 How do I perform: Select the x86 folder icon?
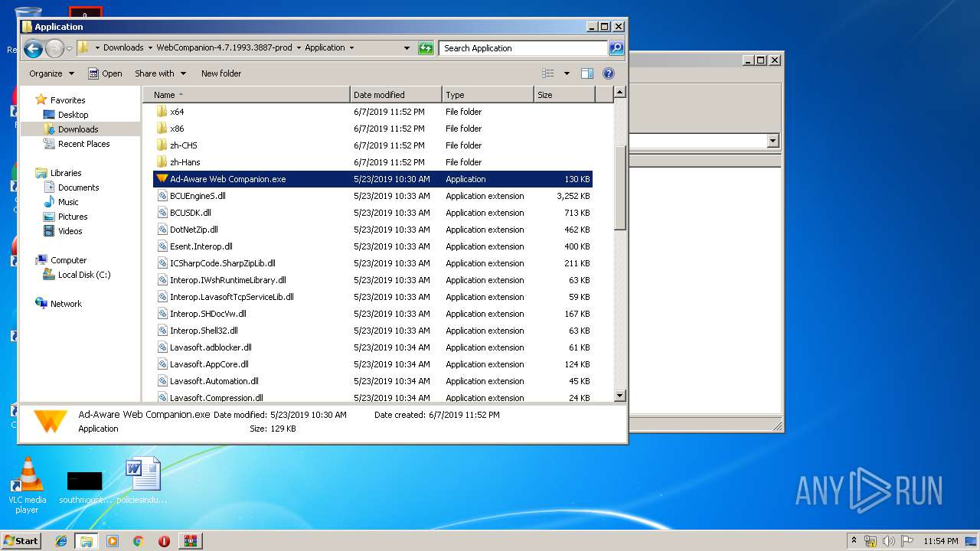click(x=162, y=129)
